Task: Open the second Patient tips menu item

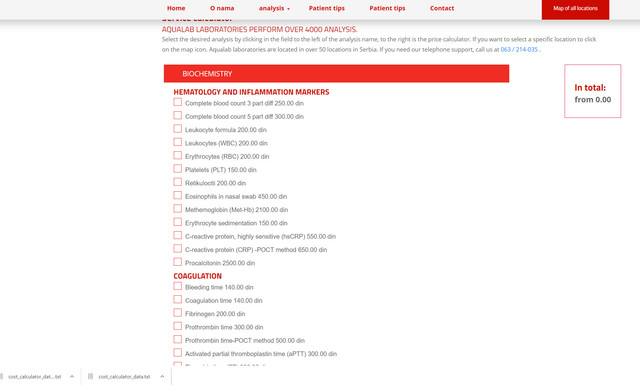Action: (387, 8)
